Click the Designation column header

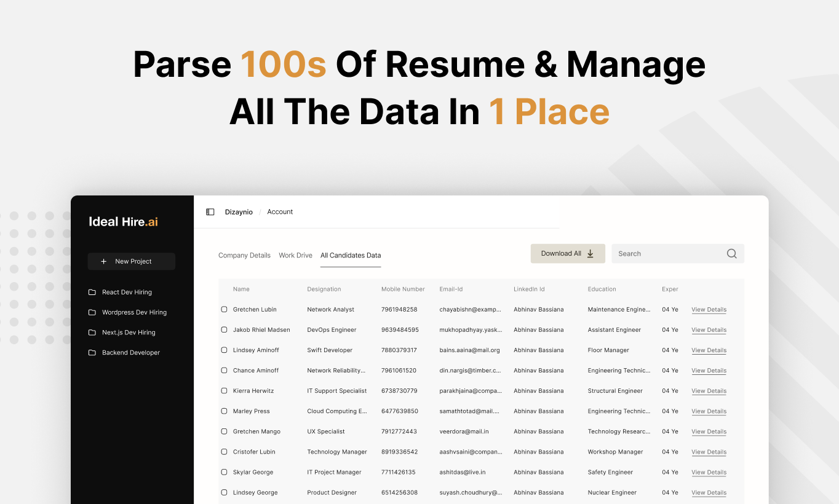(x=324, y=289)
